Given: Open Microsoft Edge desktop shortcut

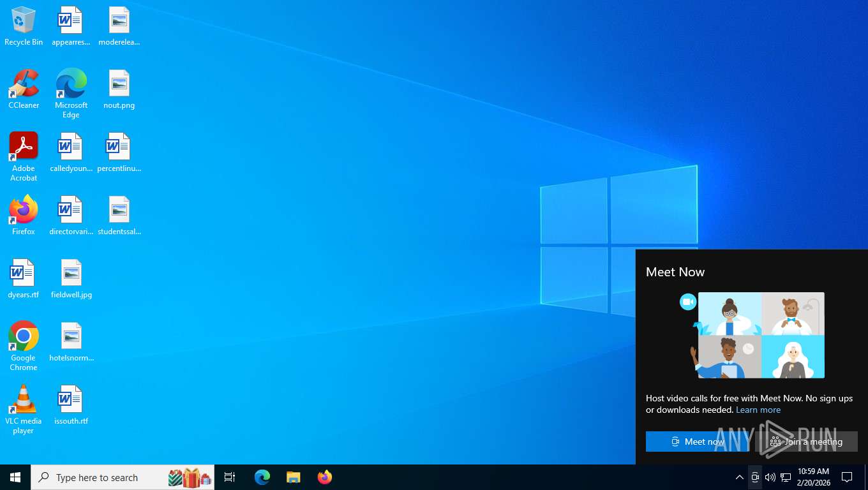Looking at the screenshot, I should tap(71, 94).
